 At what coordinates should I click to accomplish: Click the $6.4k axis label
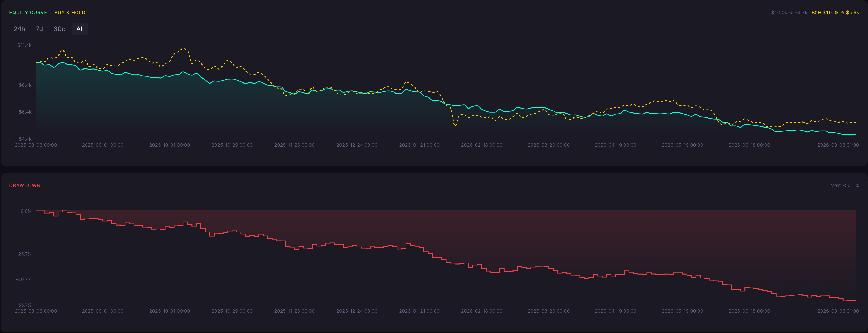coord(25,112)
